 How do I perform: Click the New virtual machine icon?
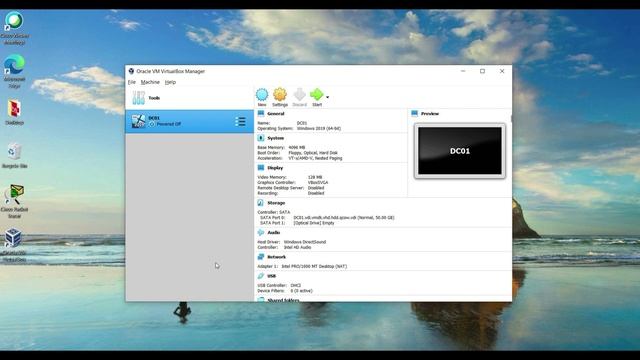tap(262, 95)
